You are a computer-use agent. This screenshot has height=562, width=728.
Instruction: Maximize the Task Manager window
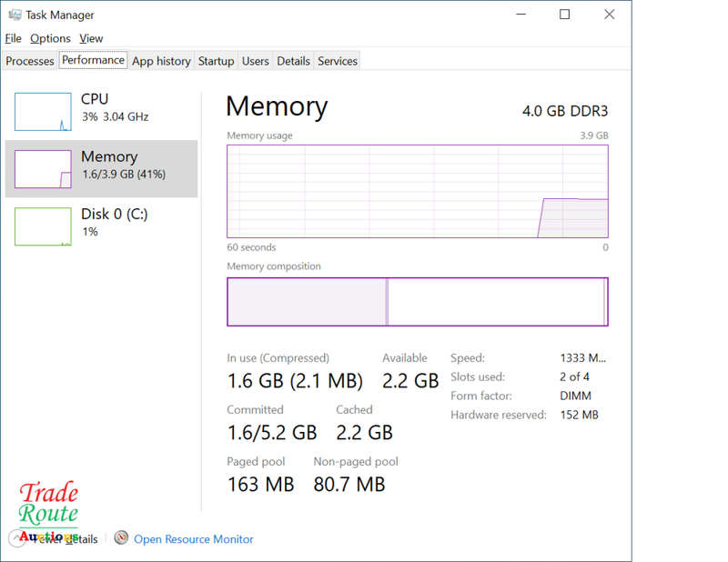(x=564, y=15)
